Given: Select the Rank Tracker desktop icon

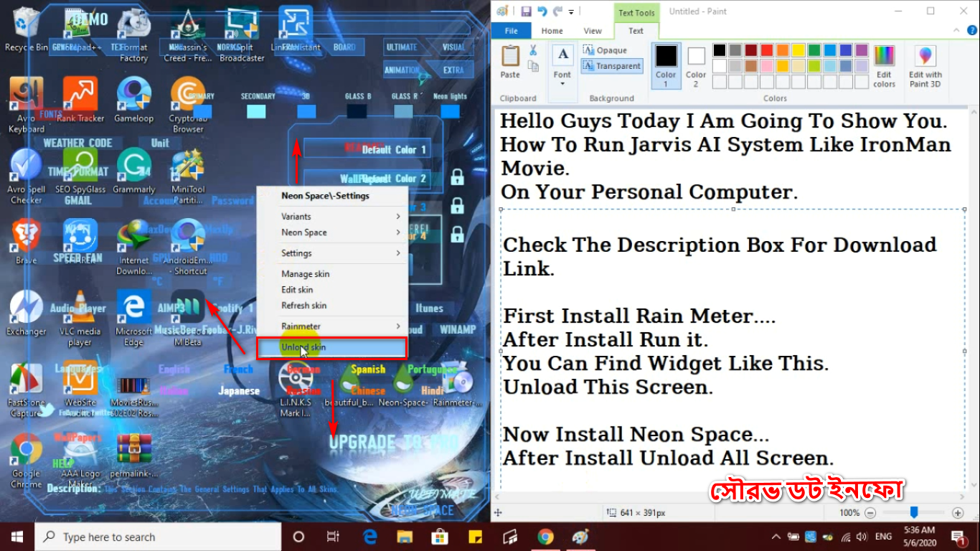Looking at the screenshot, I should (80, 99).
